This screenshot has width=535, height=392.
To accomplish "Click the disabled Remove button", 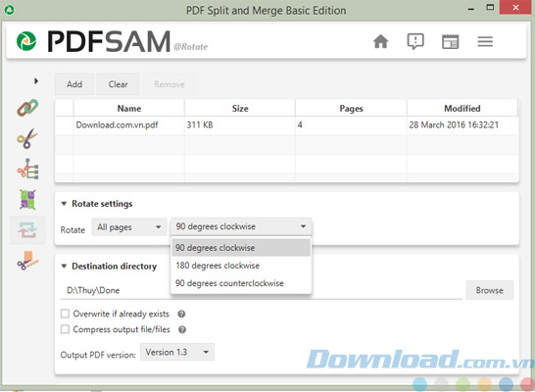I will (170, 84).
